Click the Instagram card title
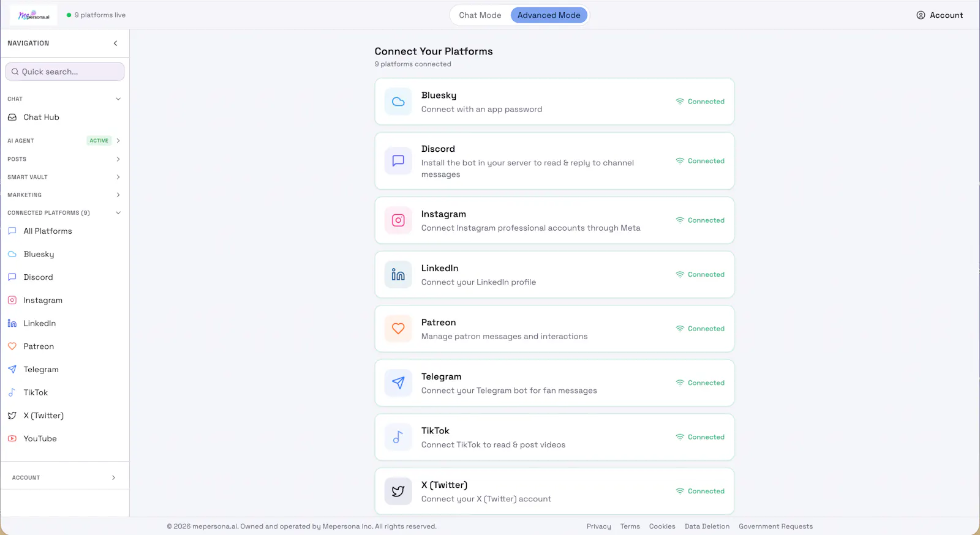This screenshot has height=535, width=980. [443, 214]
